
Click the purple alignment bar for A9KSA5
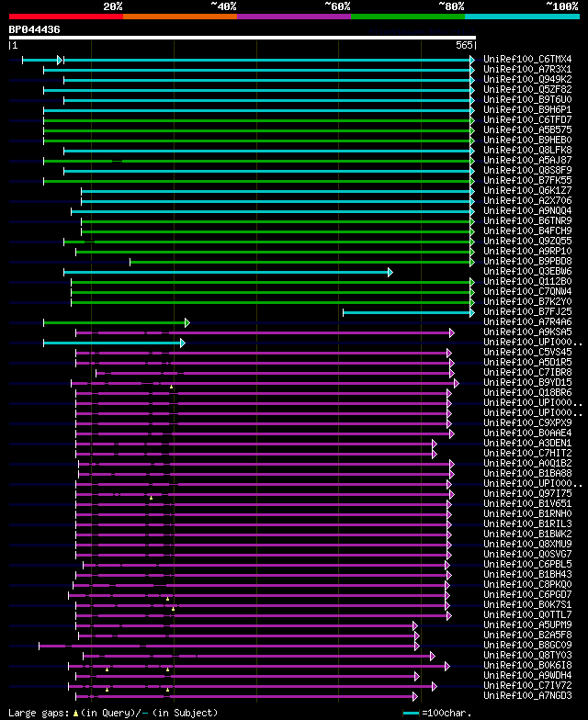coord(265,332)
